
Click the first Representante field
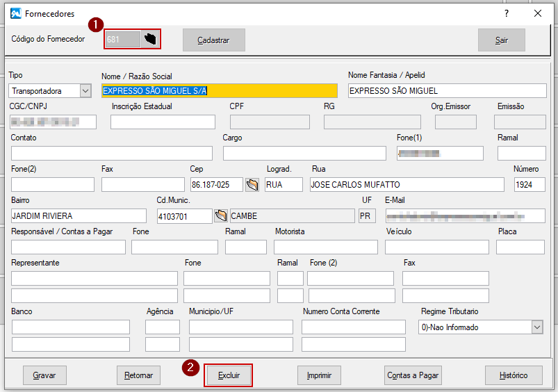pyautogui.click(x=95, y=278)
